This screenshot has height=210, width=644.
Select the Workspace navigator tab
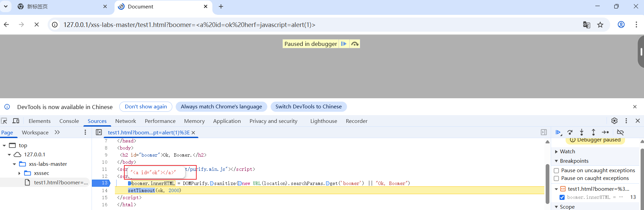coord(35,132)
